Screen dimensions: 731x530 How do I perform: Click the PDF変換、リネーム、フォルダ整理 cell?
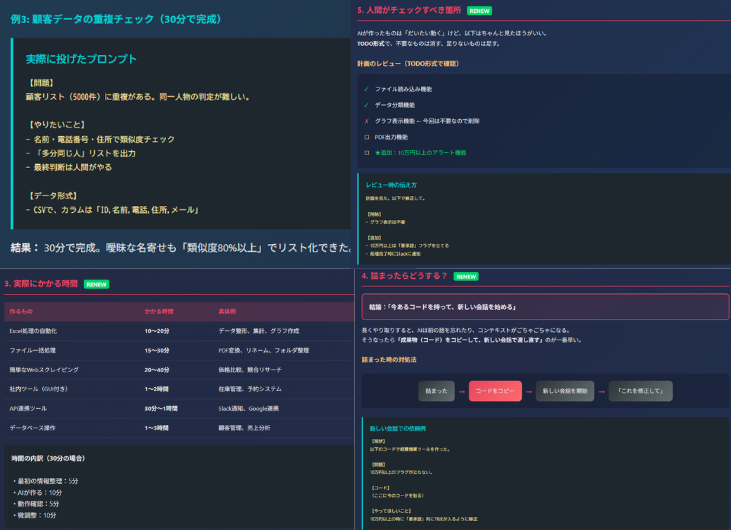pos(263,351)
